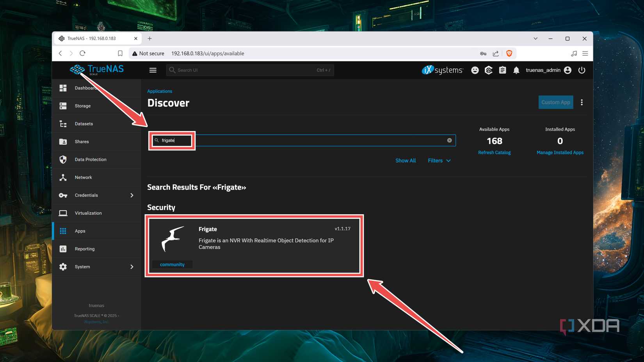Click the truenas_admin username
The height and width of the screenshot is (362, 644).
pyautogui.click(x=543, y=70)
